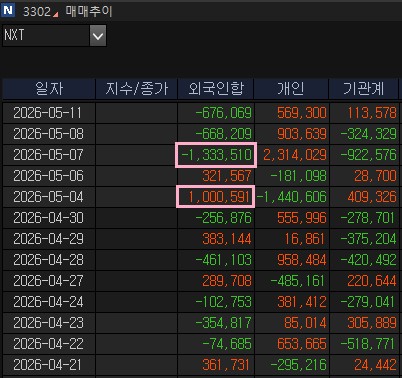Click individual value 85,014

point(305,323)
